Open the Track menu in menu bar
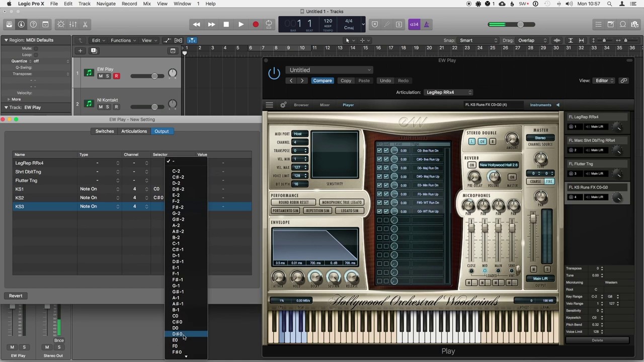The image size is (644, 362). [x=85, y=4]
